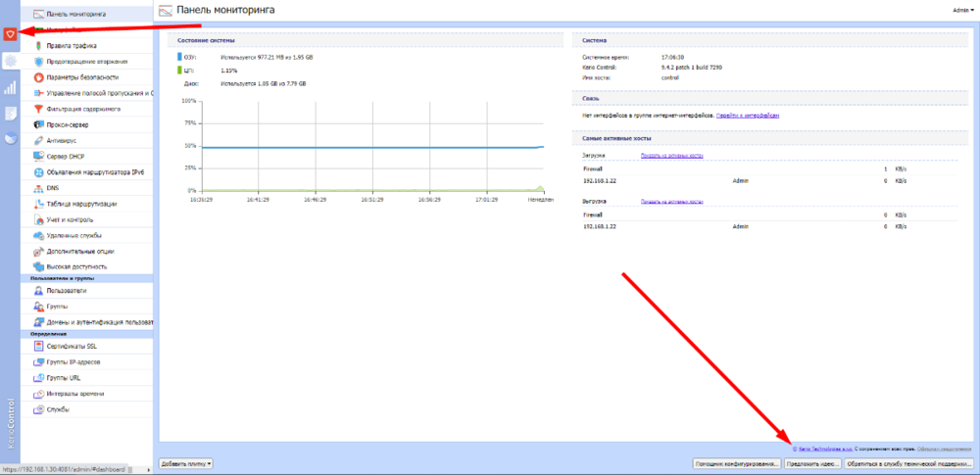Click the Фильтрация содержимого funnel icon
This screenshot has width=980, height=475.
38,108
